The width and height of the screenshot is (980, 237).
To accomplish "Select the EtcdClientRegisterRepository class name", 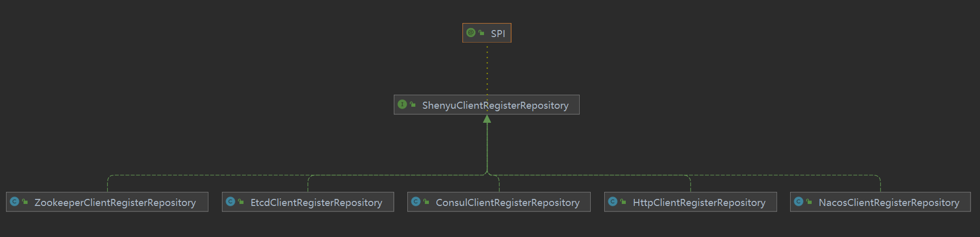I will coord(316,202).
